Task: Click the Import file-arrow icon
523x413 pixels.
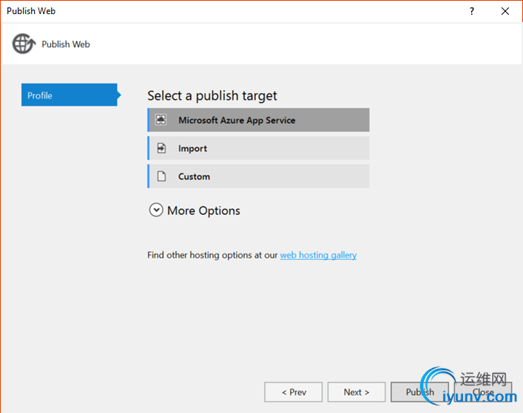Action: pos(161,148)
